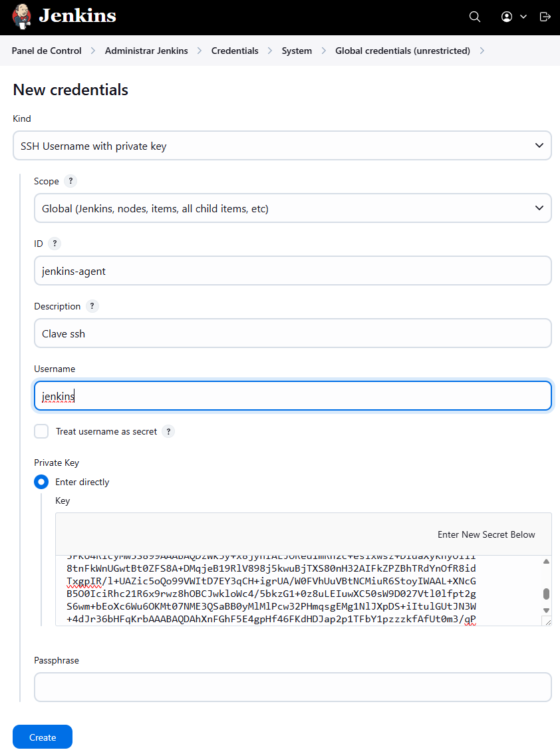Viewport: 560px width, 756px height.
Task: Open the Scope dropdown selector
Action: [x=293, y=208]
